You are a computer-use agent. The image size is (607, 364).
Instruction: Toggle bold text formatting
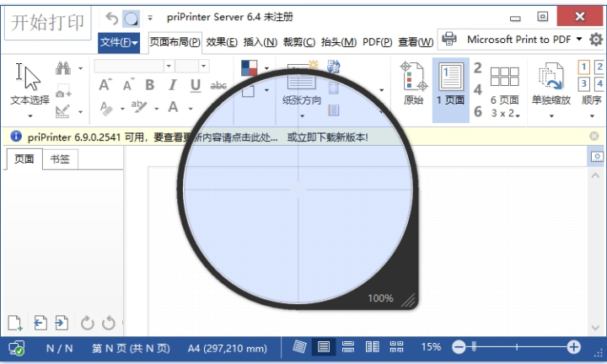tap(149, 85)
